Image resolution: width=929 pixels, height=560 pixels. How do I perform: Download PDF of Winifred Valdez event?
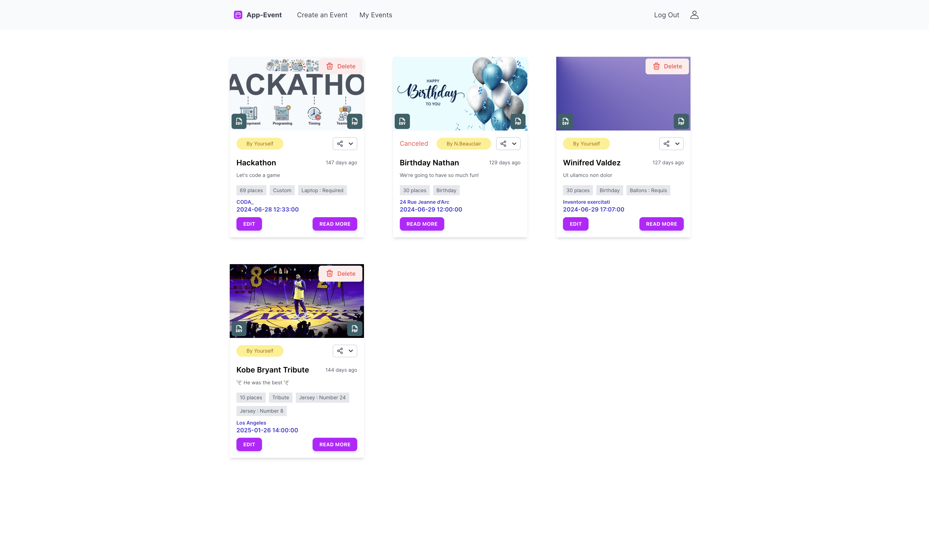pyautogui.click(x=681, y=121)
